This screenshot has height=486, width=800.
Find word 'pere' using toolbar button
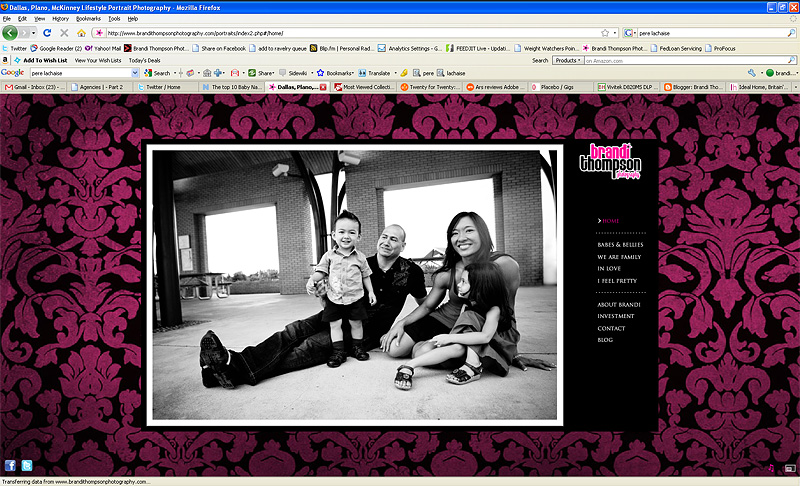423,73
